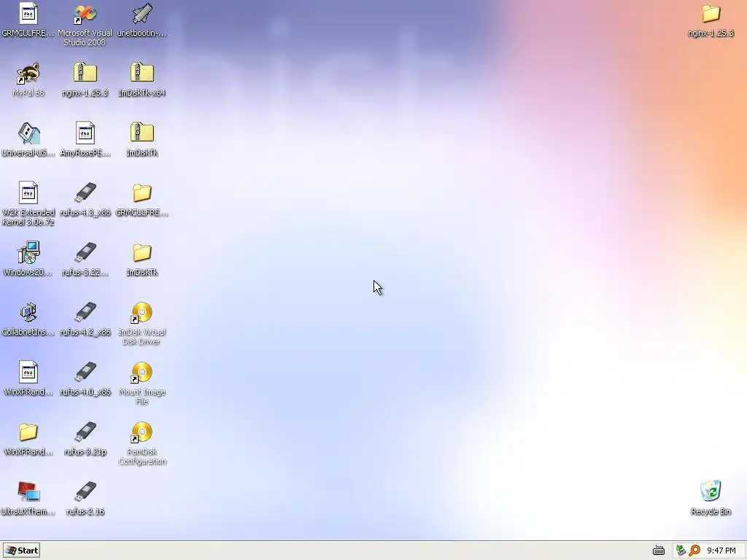747x560 pixels.
Task: Select the rufus-2.16 icon
Action: [x=85, y=492]
